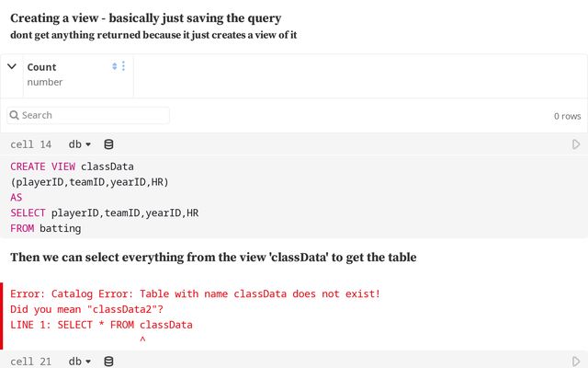The image size is (588, 368).
Task: Open the db dropdown in cell 21
Action: (x=80, y=362)
